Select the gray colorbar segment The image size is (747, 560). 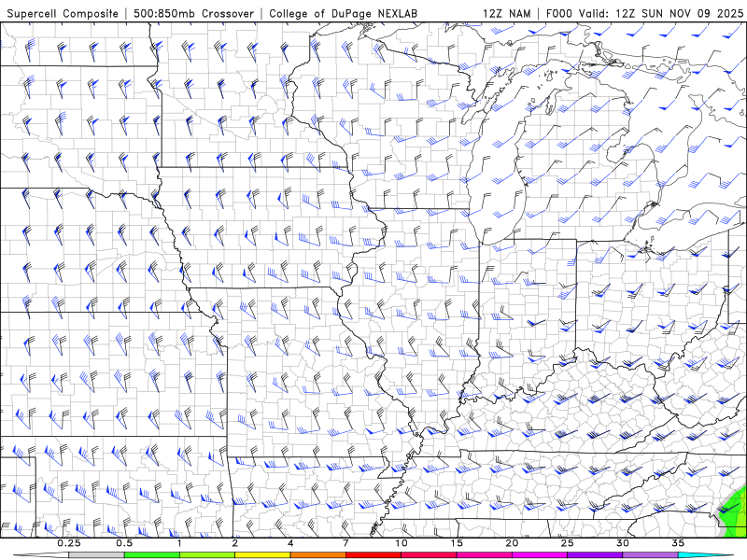97,555
